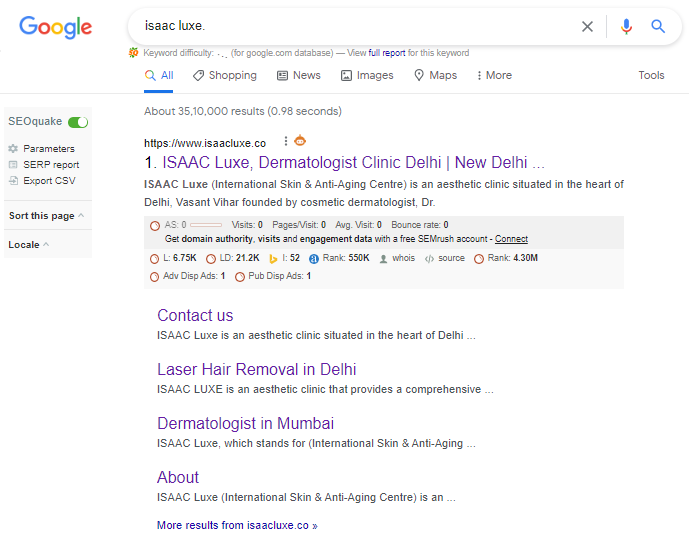Open the Contact us sitelink

195,315
